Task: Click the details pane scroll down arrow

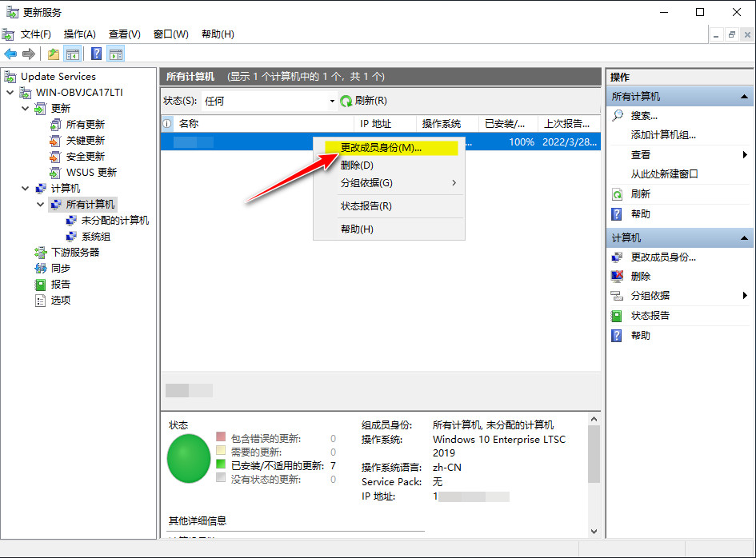Action: click(594, 531)
